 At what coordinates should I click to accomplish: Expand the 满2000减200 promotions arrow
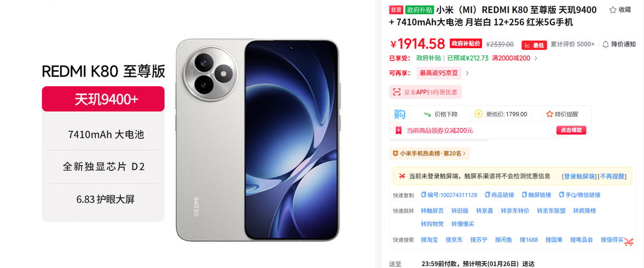tap(536, 58)
